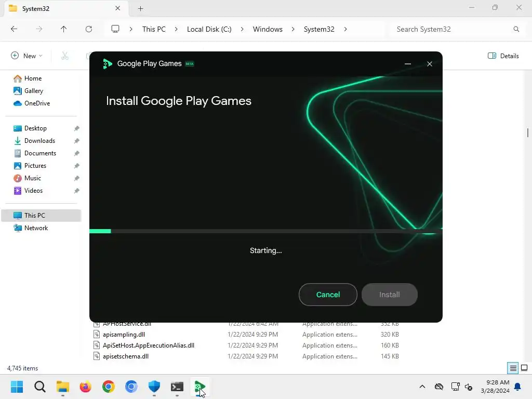Screen dimensions: 532x399
Task: Add a new Explorer tab
Action: (140, 8)
